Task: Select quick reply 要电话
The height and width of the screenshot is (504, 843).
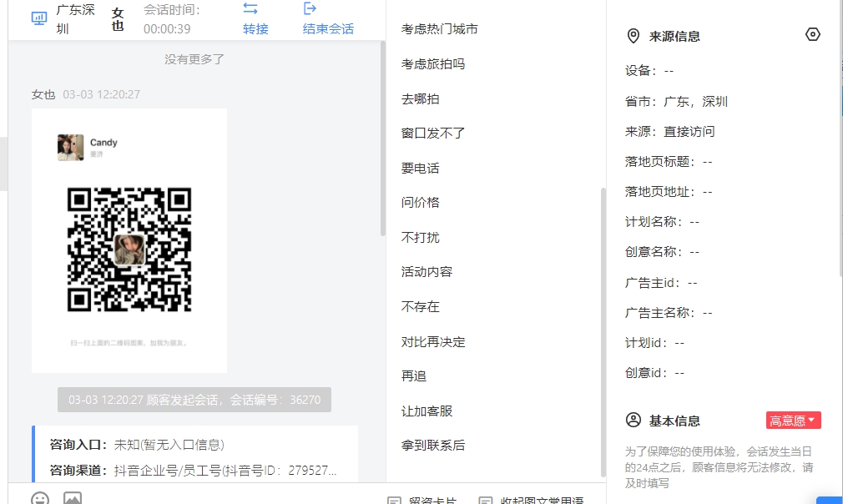Action: pyautogui.click(x=420, y=169)
